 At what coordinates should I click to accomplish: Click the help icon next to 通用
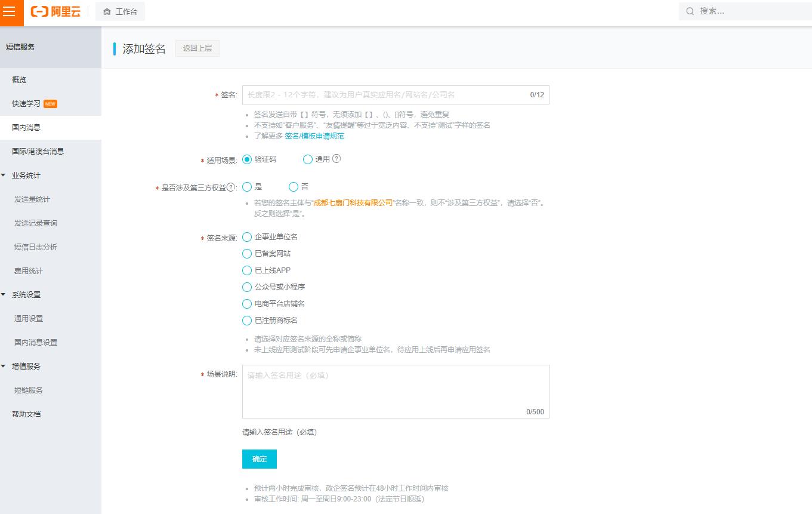(x=336, y=159)
